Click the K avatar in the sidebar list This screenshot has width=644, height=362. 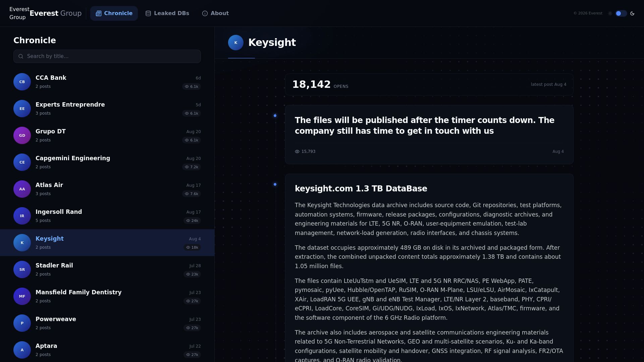[22, 243]
